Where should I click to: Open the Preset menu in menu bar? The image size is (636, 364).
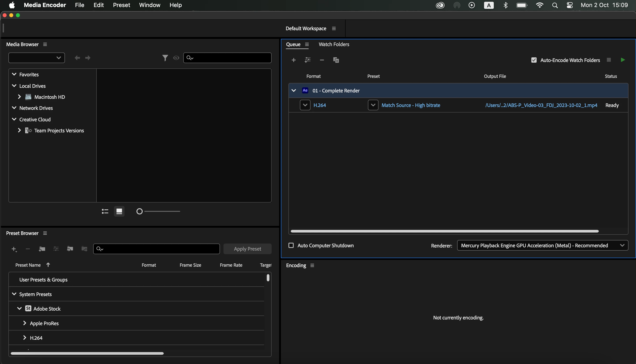click(121, 5)
